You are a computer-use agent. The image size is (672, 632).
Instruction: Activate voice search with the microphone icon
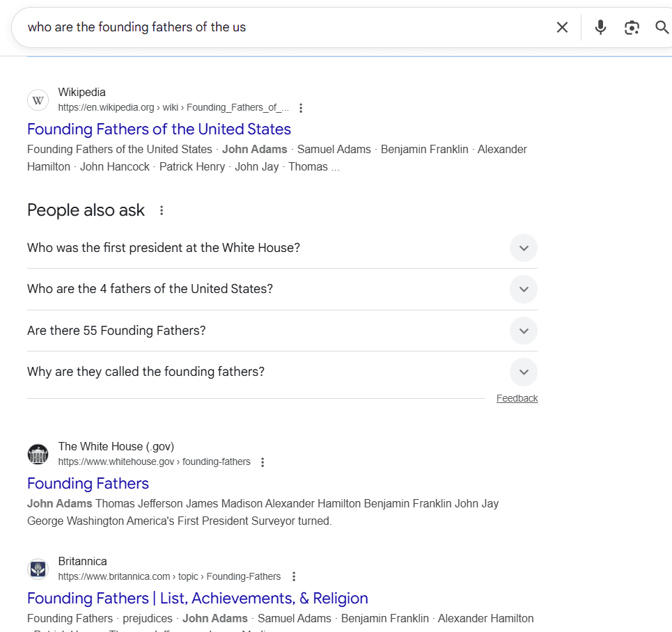(600, 27)
